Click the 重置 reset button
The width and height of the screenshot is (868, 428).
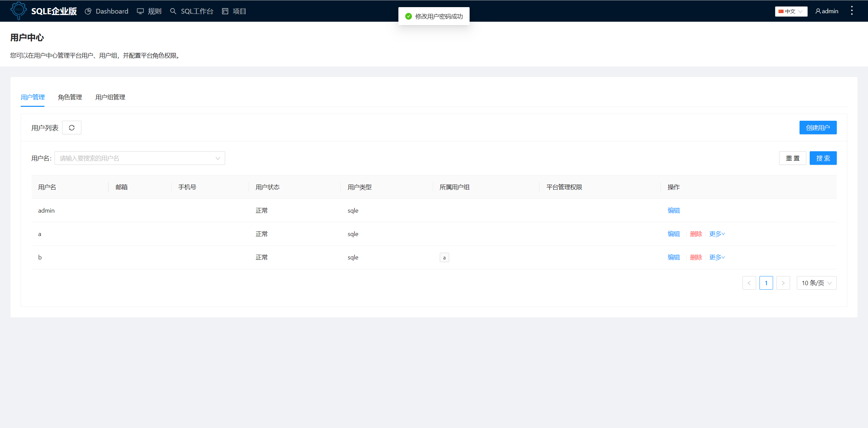[x=792, y=158]
